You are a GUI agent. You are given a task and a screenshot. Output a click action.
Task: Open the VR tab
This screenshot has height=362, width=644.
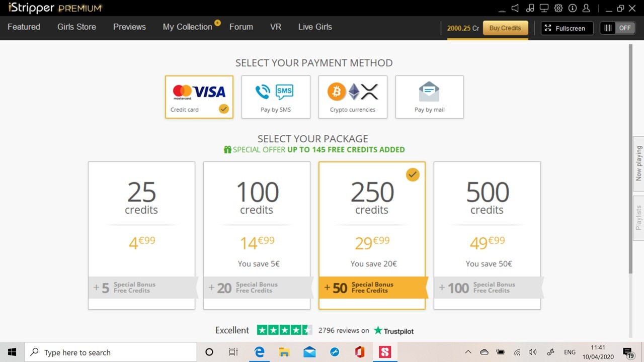click(276, 27)
